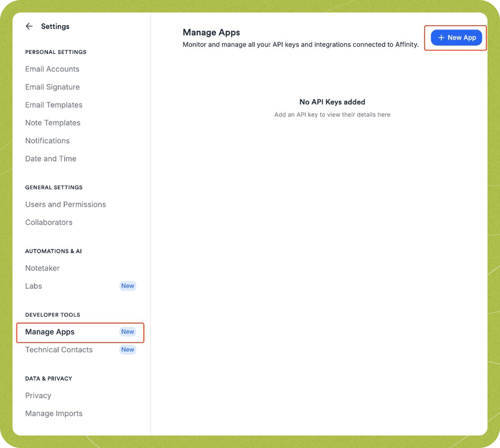Screen dimensions: 500x448
Task: Open Email Signature settings
Action: pos(52,87)
